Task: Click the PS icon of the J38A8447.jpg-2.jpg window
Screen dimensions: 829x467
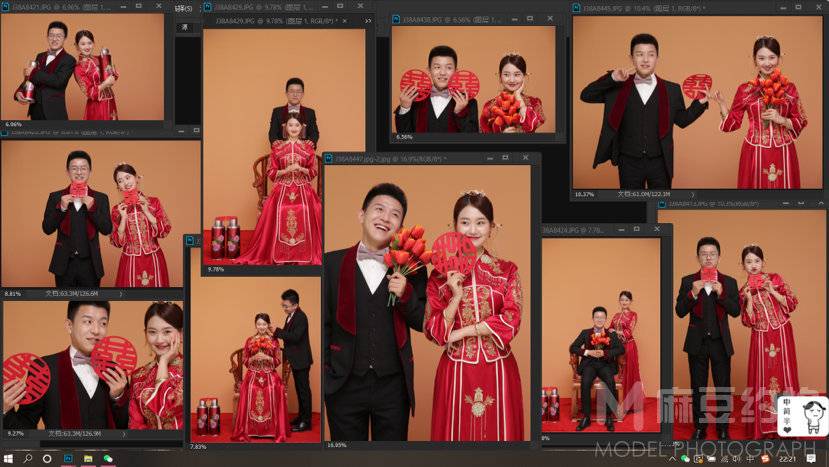Action: (328, 158)
